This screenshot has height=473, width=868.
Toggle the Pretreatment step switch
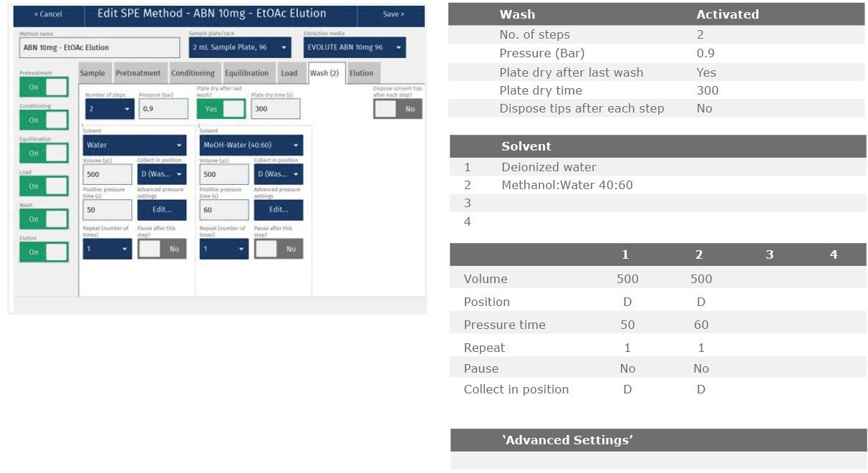coord(44,87)
